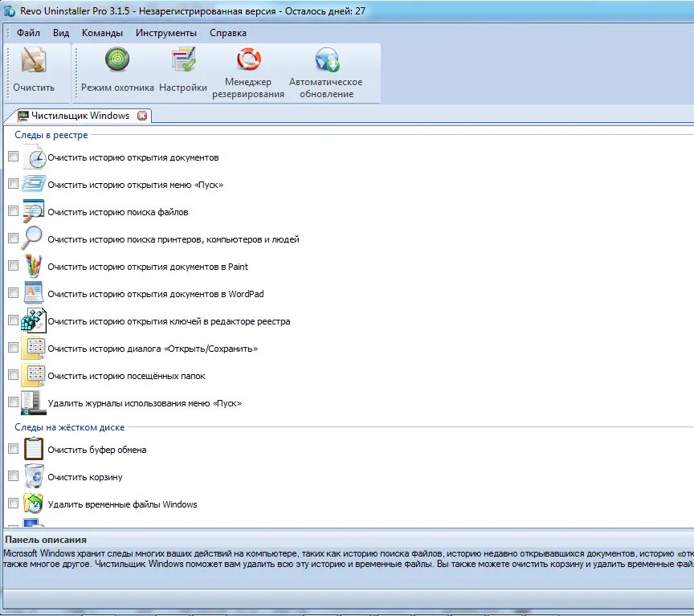Click the recycle bin icon
Screen dimensions: 694x616
(34, 476)
